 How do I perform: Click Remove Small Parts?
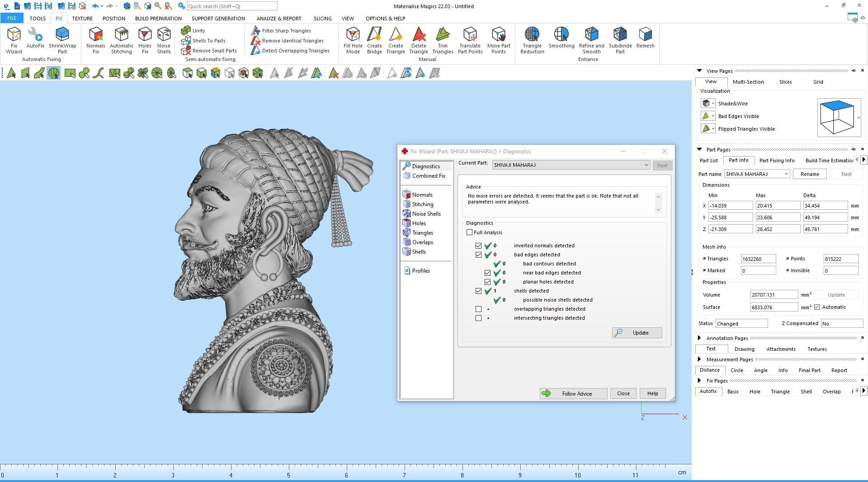pos(209,51)
